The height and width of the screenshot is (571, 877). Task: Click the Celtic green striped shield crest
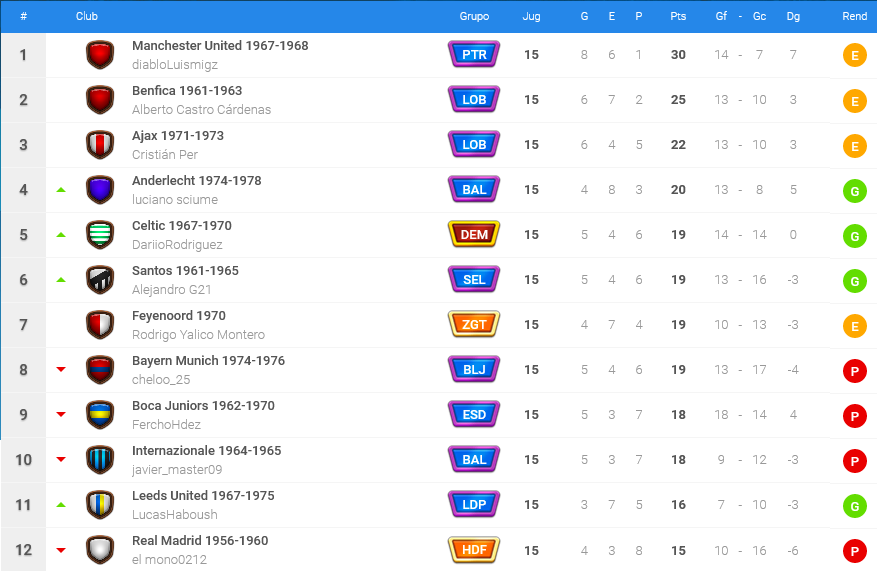pyautogui.click(x=100, y=235)
